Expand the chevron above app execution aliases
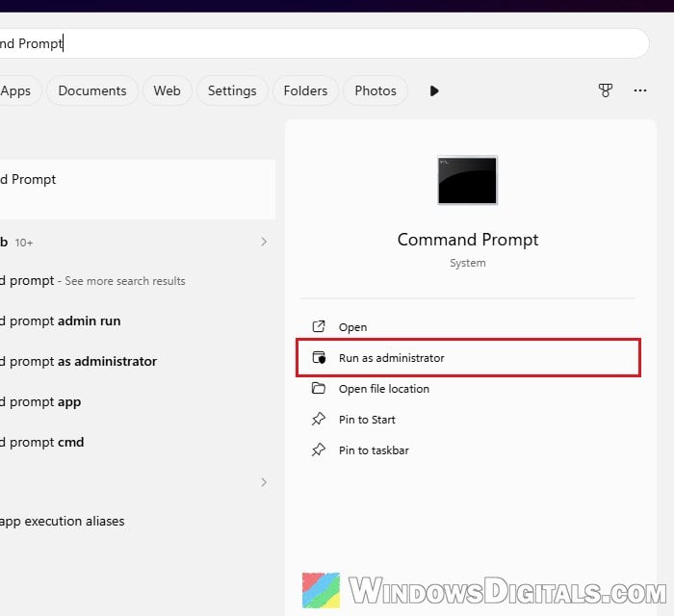 point(264,482)
